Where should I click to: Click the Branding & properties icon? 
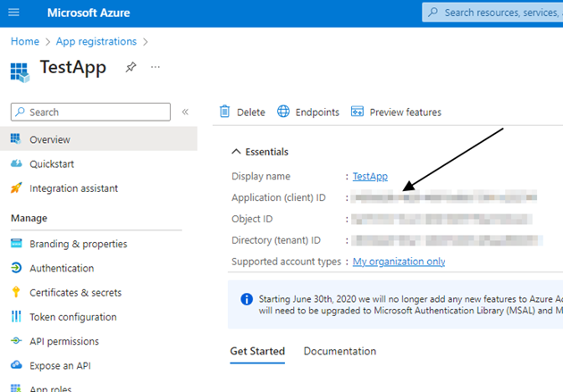16,243
